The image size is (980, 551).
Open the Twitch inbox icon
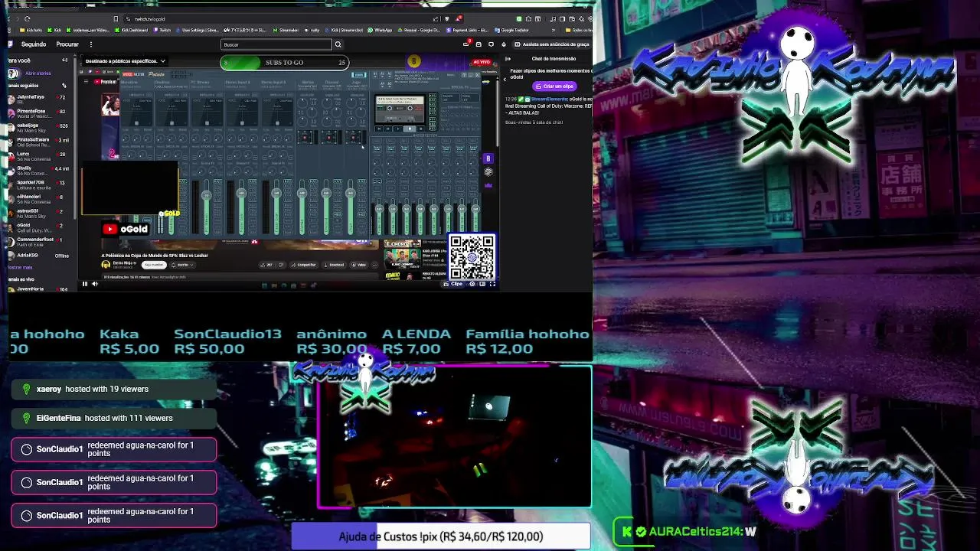(479, 44)
